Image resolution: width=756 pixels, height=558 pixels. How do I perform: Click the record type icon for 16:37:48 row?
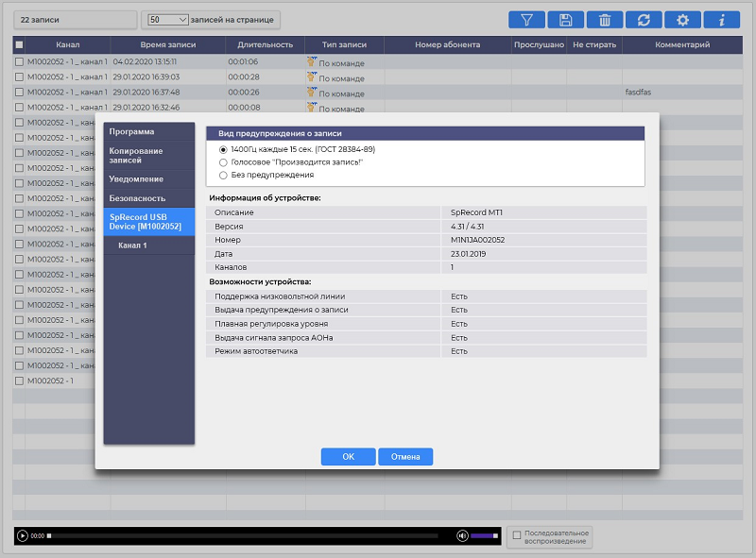[312, 92]
